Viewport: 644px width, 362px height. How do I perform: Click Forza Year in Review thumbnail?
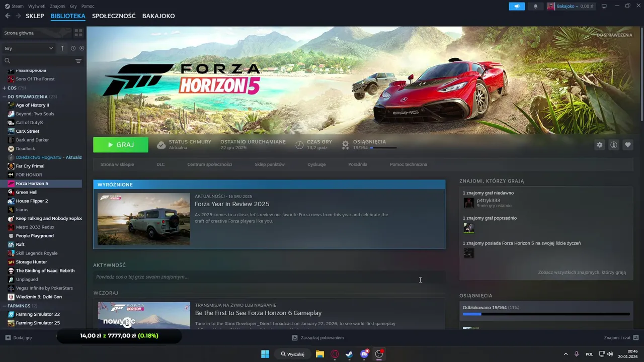coord(144,219)
